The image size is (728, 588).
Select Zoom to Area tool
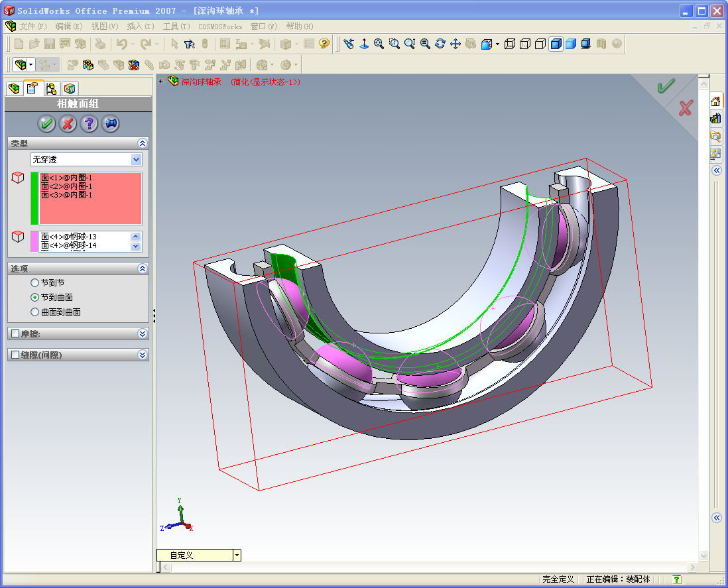pos(394,44)
